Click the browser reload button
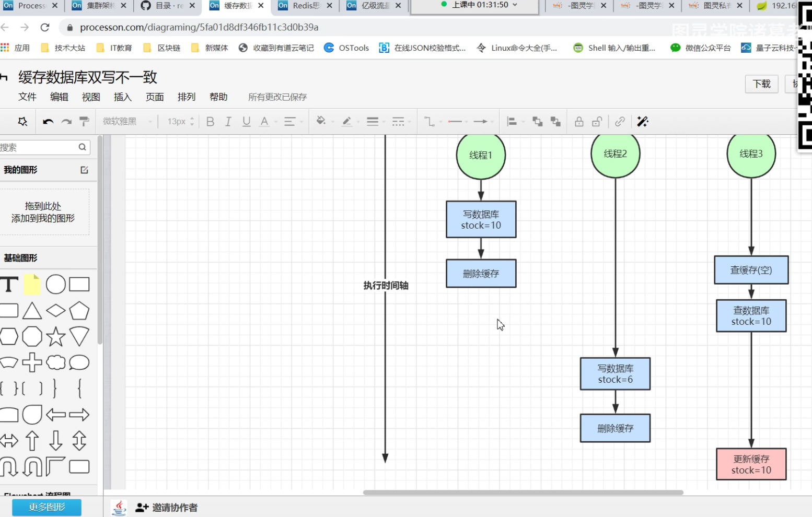 point(45,27)
